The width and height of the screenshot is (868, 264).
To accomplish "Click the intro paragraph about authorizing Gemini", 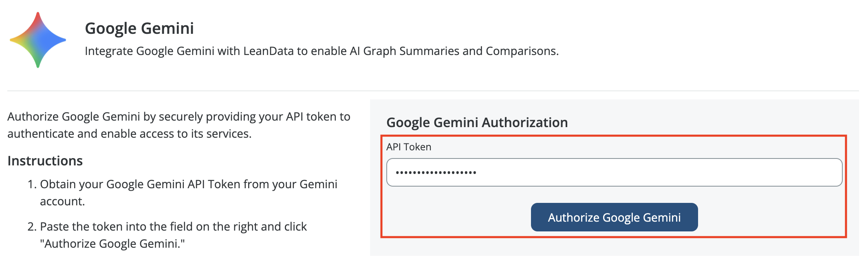I will [x=178, y=125].
